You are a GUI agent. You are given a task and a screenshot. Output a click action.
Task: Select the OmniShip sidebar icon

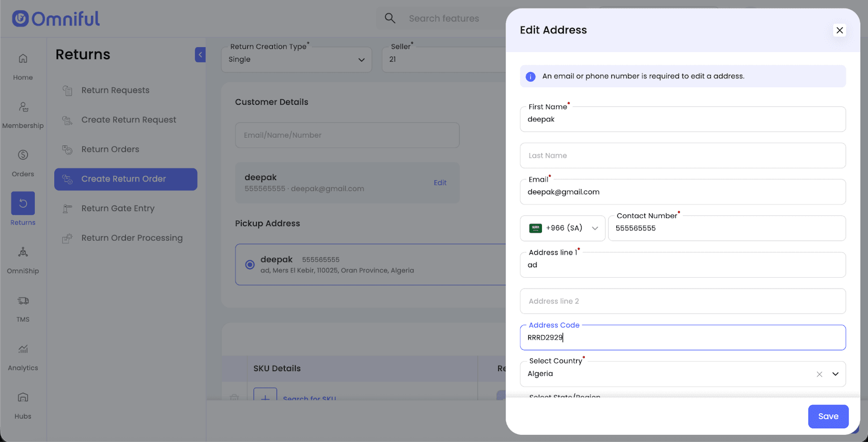[x=23, y=252]
